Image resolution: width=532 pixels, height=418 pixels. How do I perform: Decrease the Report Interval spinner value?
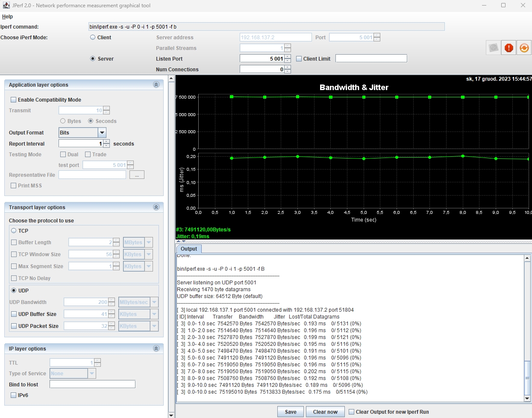coord(106,146)
